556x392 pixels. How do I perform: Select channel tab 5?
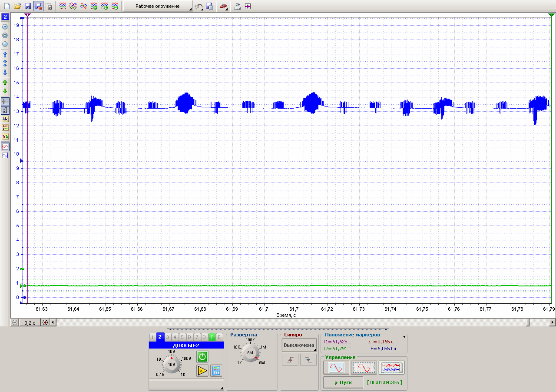pos(182,337)
